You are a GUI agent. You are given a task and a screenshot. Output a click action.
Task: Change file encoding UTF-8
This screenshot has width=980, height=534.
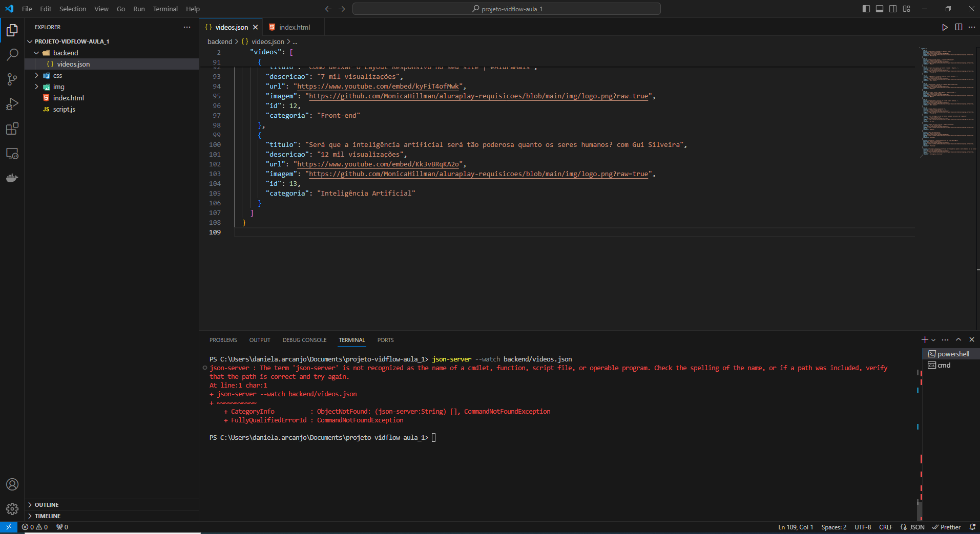(863, 527)
